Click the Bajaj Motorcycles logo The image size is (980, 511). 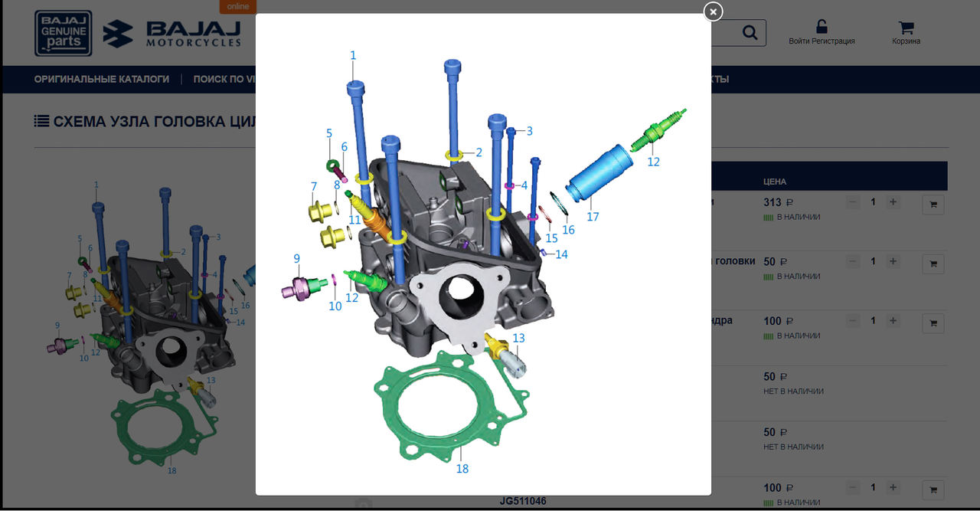(x=173, y=34)
